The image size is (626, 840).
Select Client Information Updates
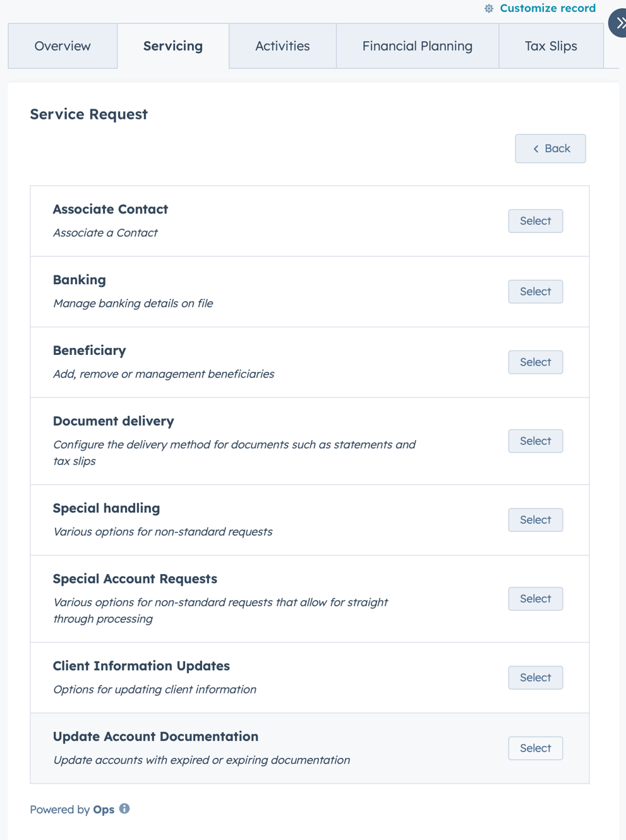(535, 678)
